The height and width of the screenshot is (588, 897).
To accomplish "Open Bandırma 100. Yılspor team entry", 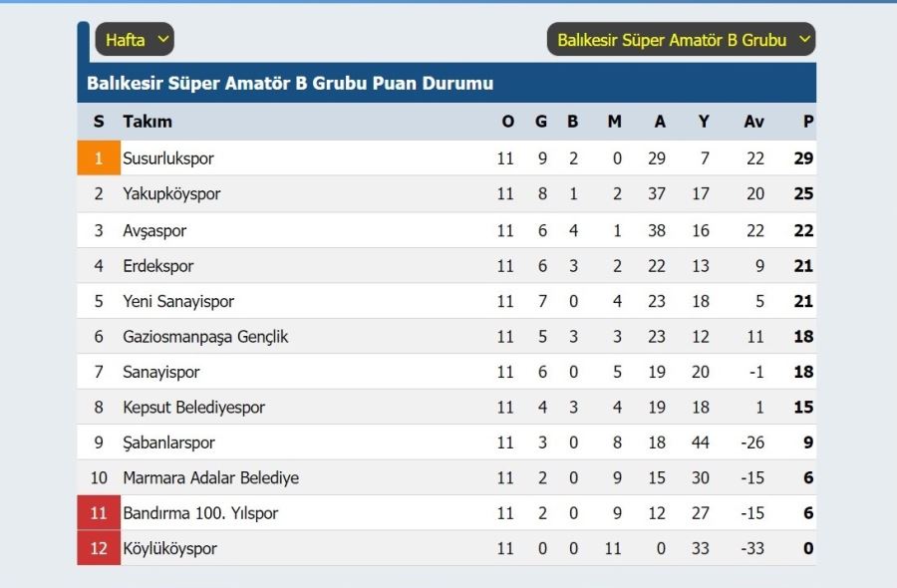I will pos(200,513).
